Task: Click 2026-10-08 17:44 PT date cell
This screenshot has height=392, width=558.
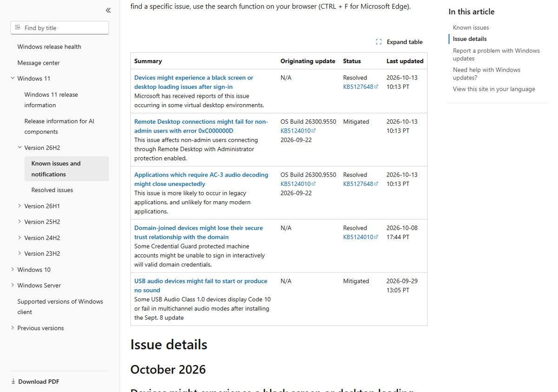Action: click(402, 233)
